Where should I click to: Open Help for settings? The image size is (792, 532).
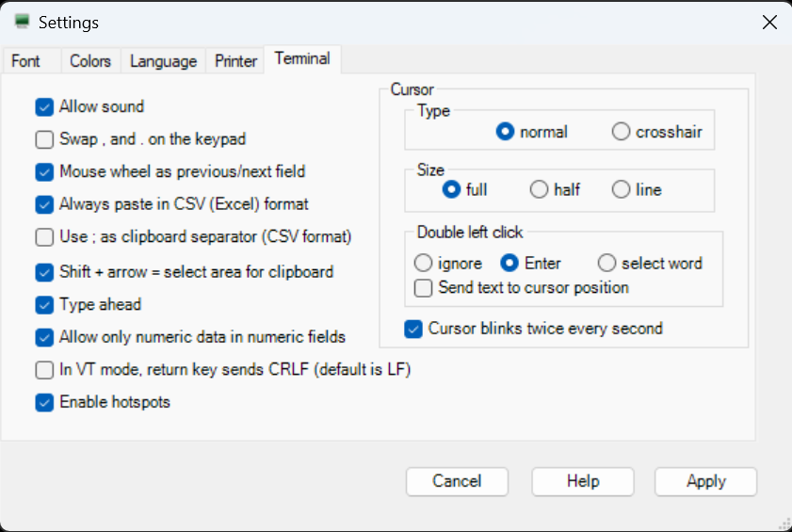coord(582,481)
